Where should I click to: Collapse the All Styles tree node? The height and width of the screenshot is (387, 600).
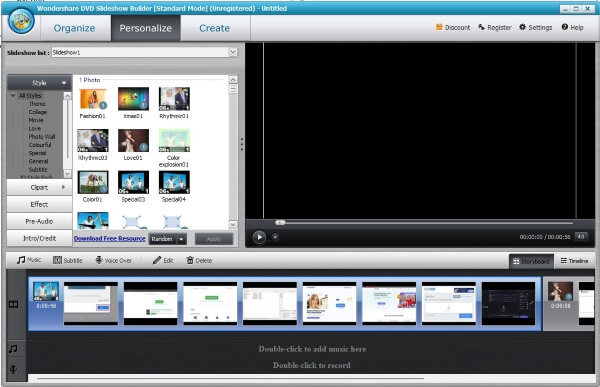point(13,95)
